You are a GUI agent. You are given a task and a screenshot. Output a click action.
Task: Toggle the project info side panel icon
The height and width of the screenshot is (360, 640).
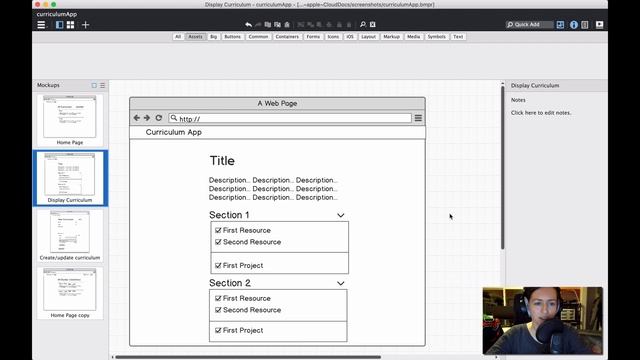pos(585,24)
